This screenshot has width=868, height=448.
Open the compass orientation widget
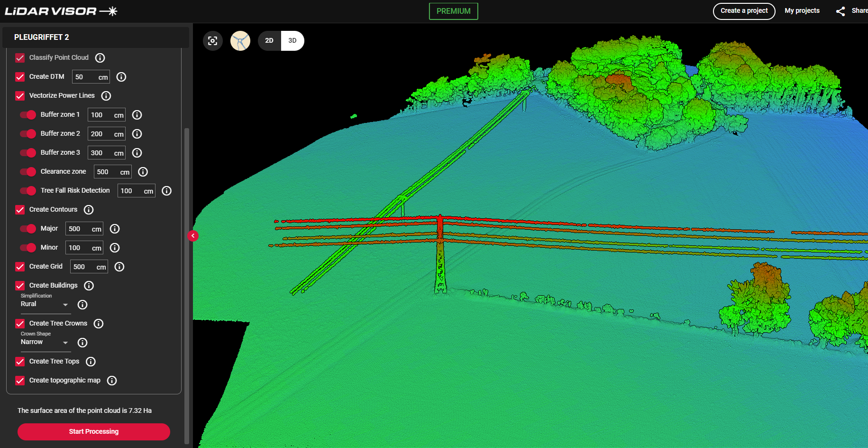pos(240,40)
